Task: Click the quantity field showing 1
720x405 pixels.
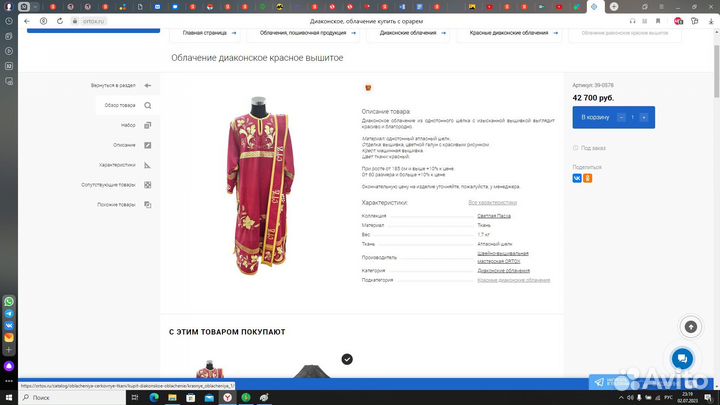Action: [632, 118]
